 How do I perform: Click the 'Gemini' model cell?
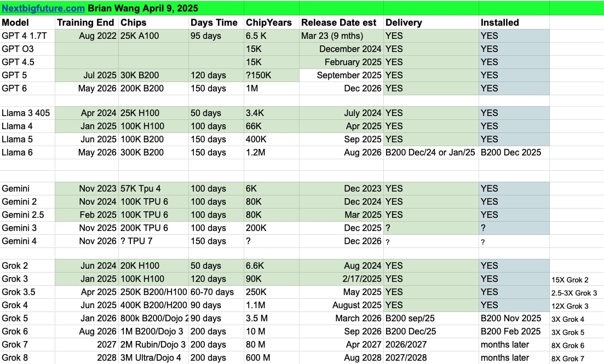[28, 188]
